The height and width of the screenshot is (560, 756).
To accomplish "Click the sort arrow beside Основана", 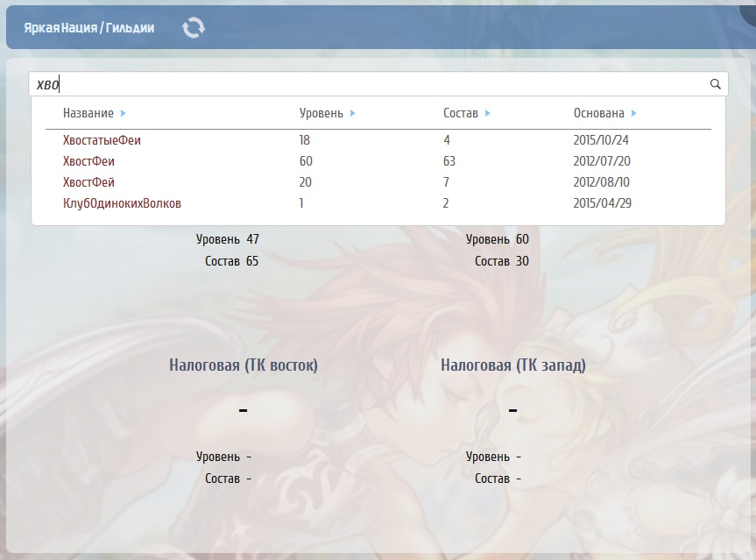I will tap(633, 113).
